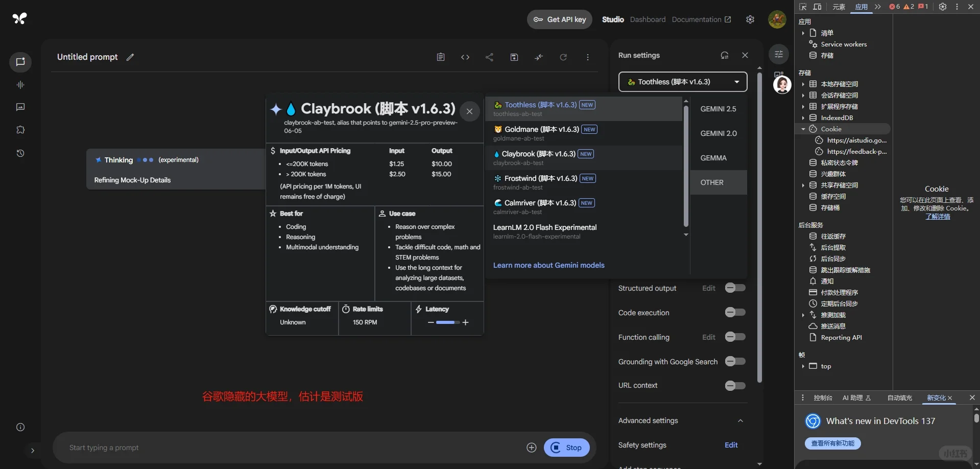Open the AI 助理 drawer tab
The height and width of the screenshot is (469, 980).
point(856,398)
